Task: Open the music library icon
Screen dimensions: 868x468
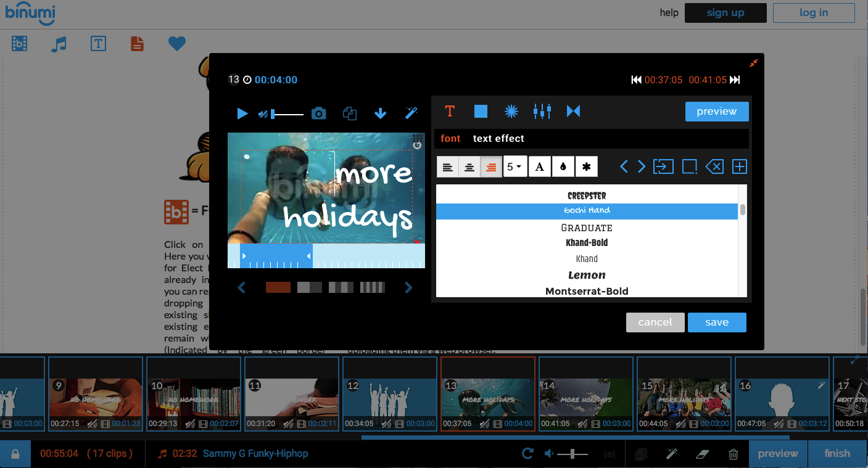Action: (59, 44)
